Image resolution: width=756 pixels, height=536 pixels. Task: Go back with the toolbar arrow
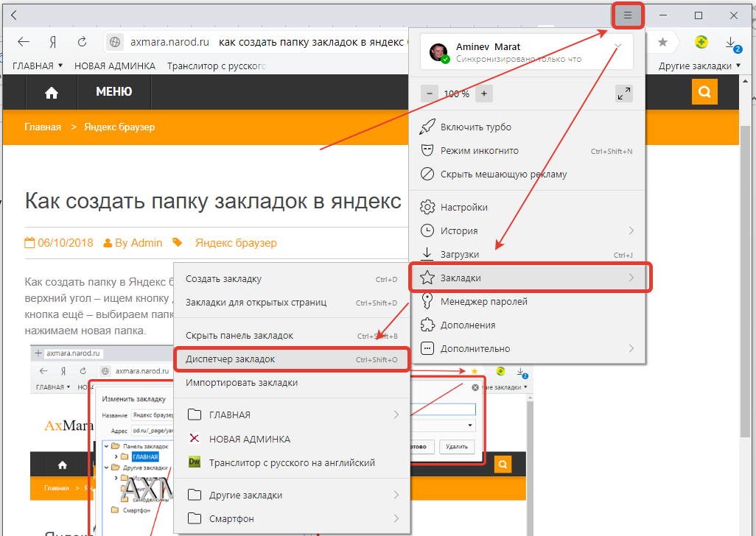23,42
